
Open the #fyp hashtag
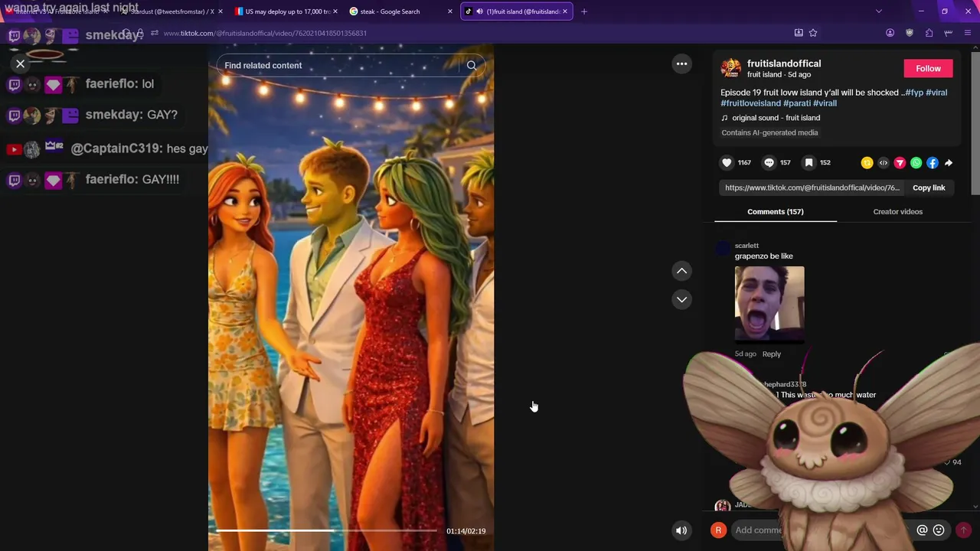point(914,93)
